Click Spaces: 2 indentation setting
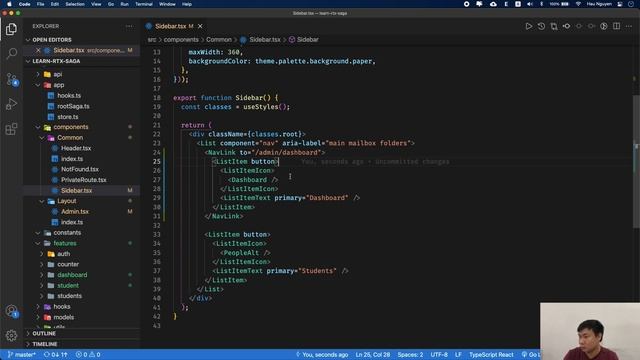 click(x=410, y=355)
